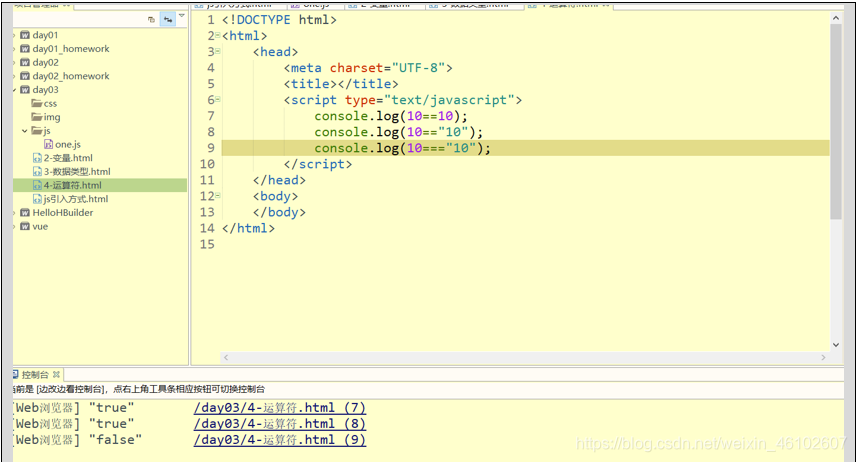Click the editor vertical scrollbar thumb
This screenshot has height=462, width=857.
click(836, 121)
